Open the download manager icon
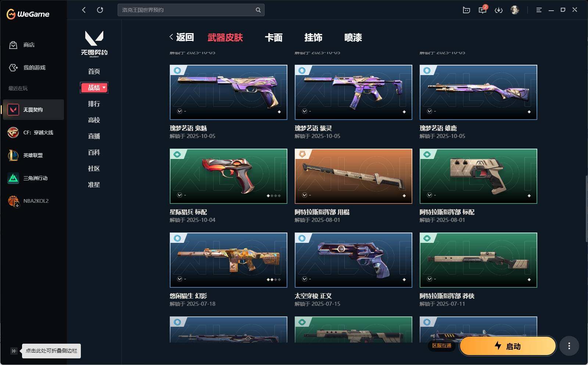Viewport: 588px width, 365px height. click(499, 10)
